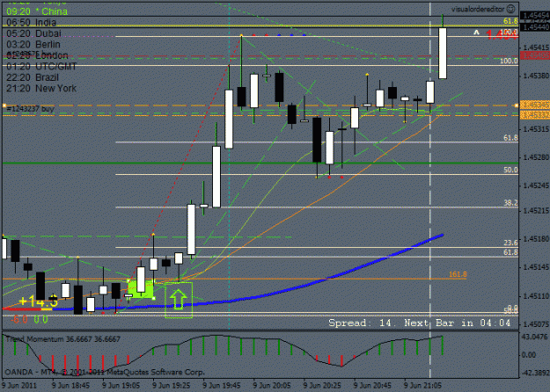Screen dimensions: 550x392
Task: Click the 9 Jun 18:45 time axis label
Action: [x=70, y=385]
